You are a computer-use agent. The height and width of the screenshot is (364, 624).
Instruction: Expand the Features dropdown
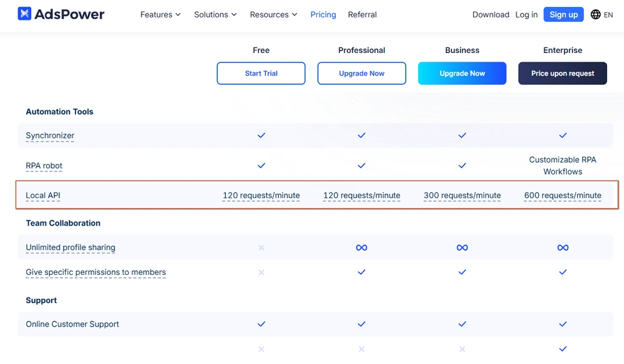(160, 14)
